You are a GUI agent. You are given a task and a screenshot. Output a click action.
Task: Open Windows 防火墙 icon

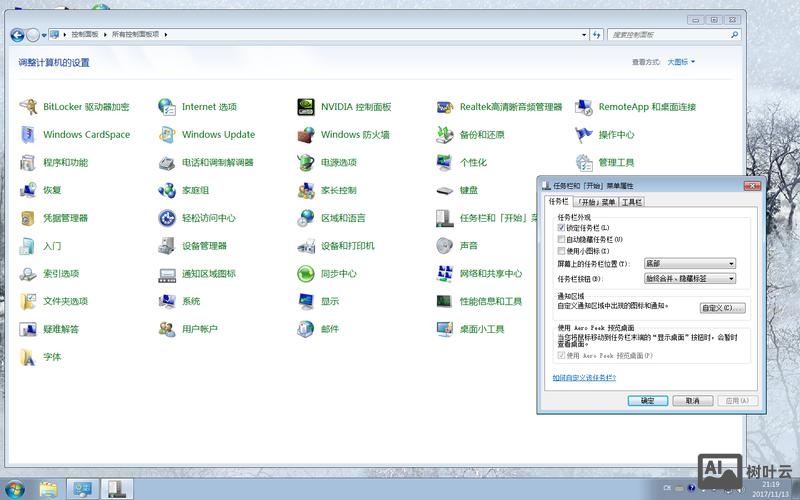(x=306, y=135)
